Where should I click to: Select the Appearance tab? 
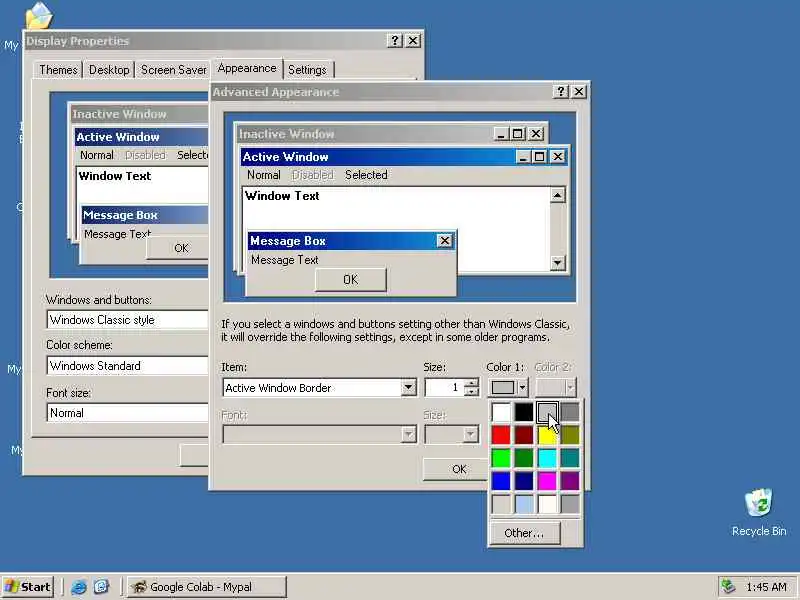coord(247,68)
